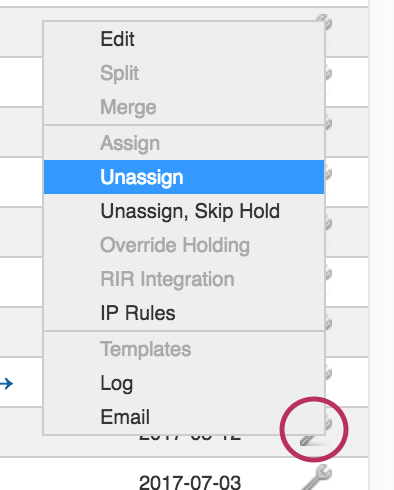
Task: Click the wrench icon peeking beside Unassign
Action: [328, 174]
